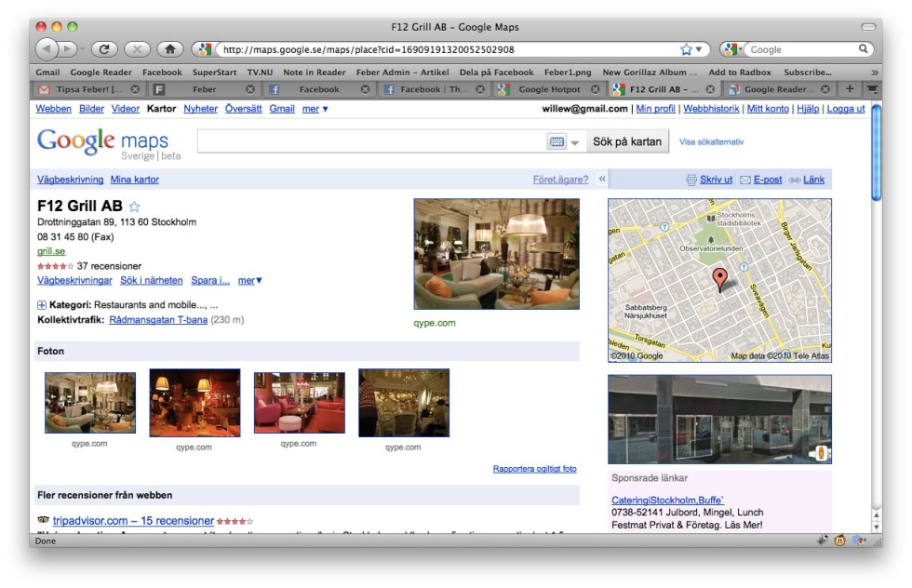Click the 'Föret.ägare?' link
The image size is (912, 588).
click(x=560, y=180)
